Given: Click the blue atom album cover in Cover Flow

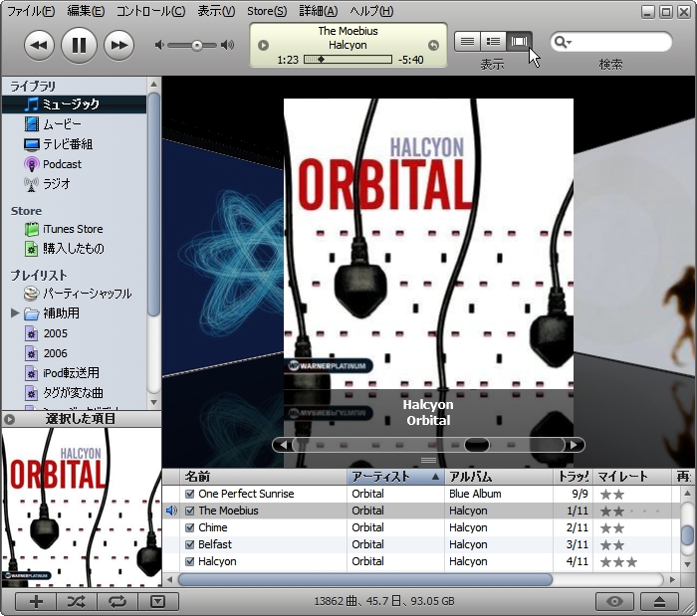Looking at the screenshot, I should (x=223, y=258).
